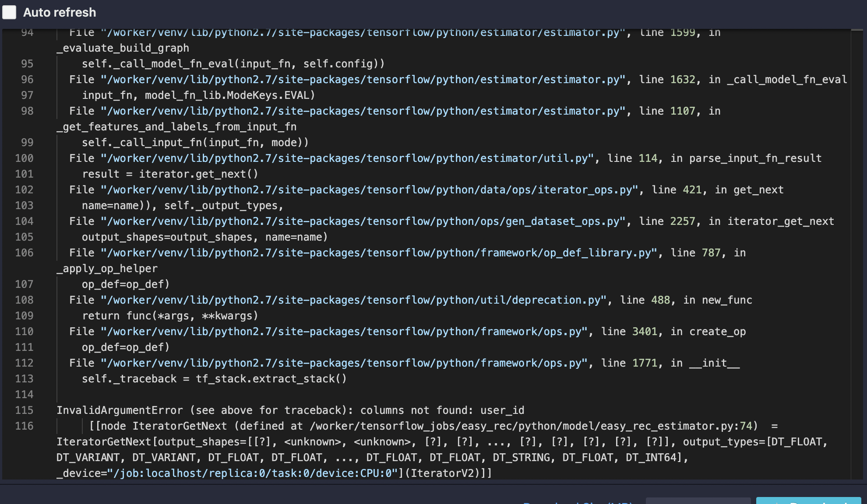Click '_apply_op_helper' text
This screenshot has width=867, height=504.
107,269
